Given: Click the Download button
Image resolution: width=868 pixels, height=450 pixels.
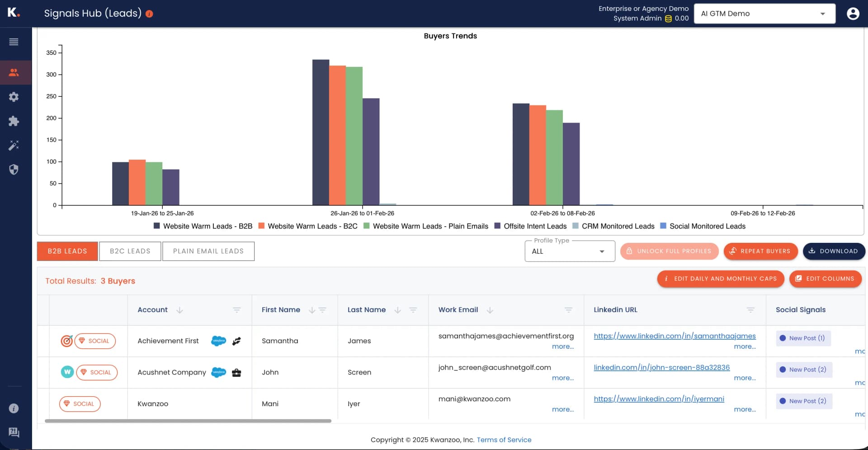Looking at the screenshot, I should click(834, 251).
